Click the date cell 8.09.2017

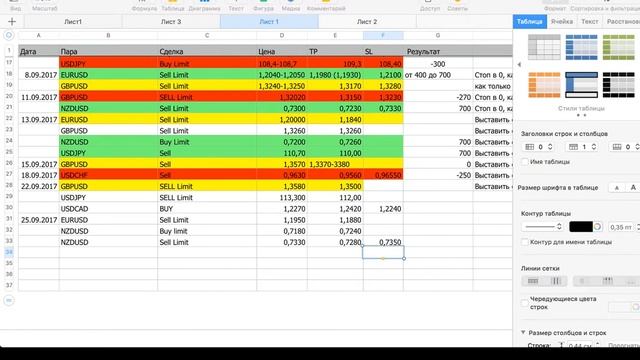[39, 75]
